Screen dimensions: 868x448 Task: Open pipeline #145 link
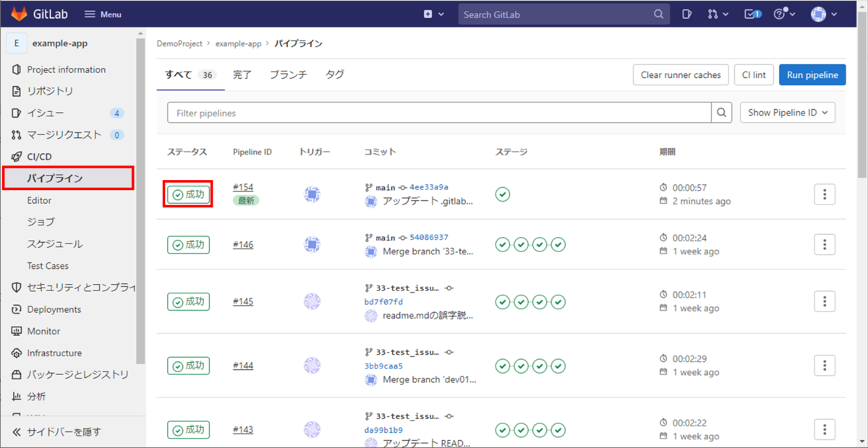(x=243, y=302)
